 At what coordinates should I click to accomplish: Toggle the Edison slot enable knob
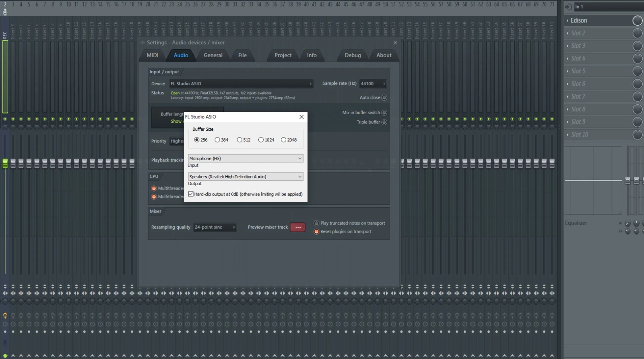coord(637,21)
